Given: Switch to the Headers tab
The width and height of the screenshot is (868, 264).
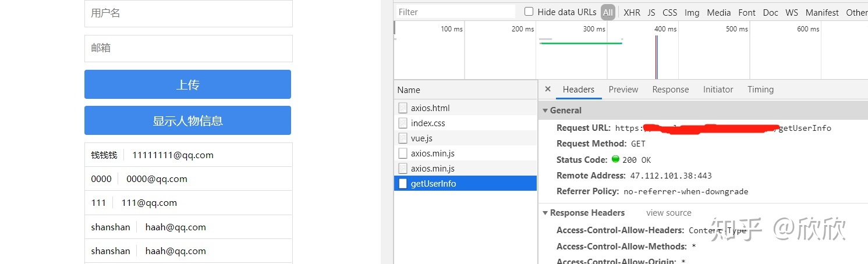Looking at the screenshot, I should point(579,90).
